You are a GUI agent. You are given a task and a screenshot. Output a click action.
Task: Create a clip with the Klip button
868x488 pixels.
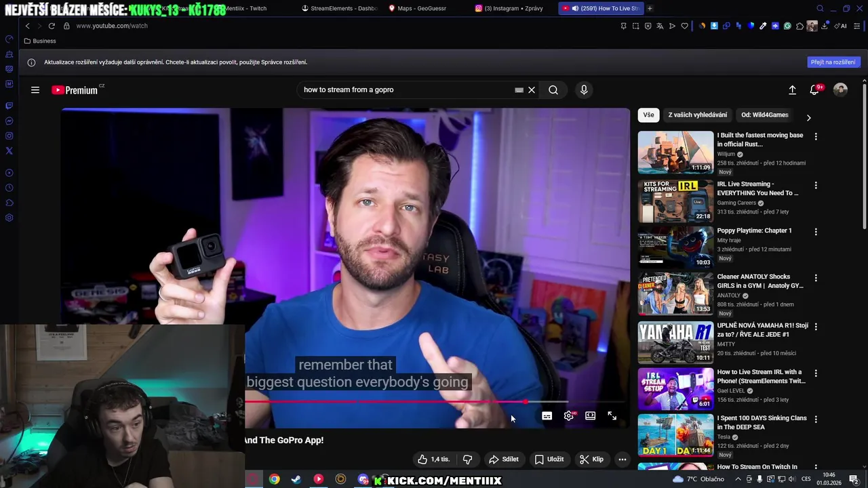(591, 460)
